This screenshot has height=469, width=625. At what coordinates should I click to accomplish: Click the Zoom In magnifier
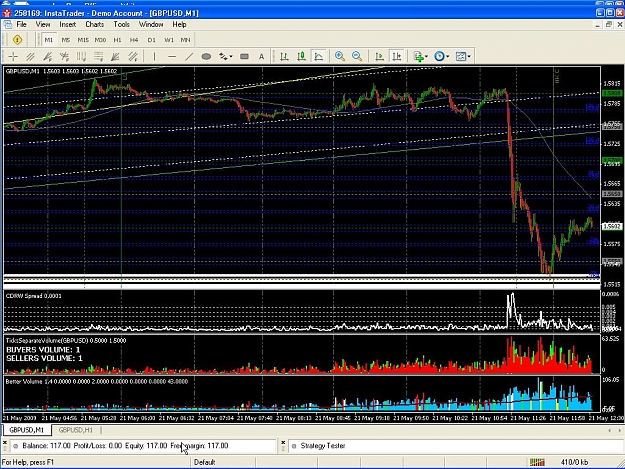tap(340, 57)
